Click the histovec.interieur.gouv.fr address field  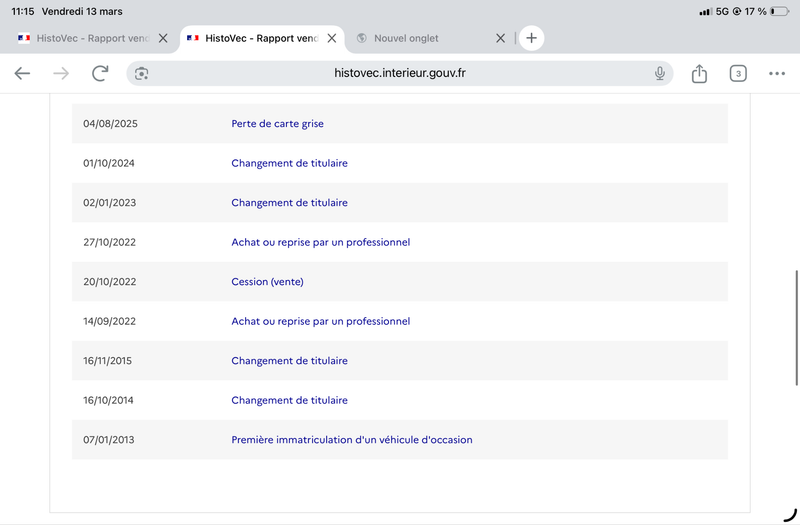coord(399,73)
